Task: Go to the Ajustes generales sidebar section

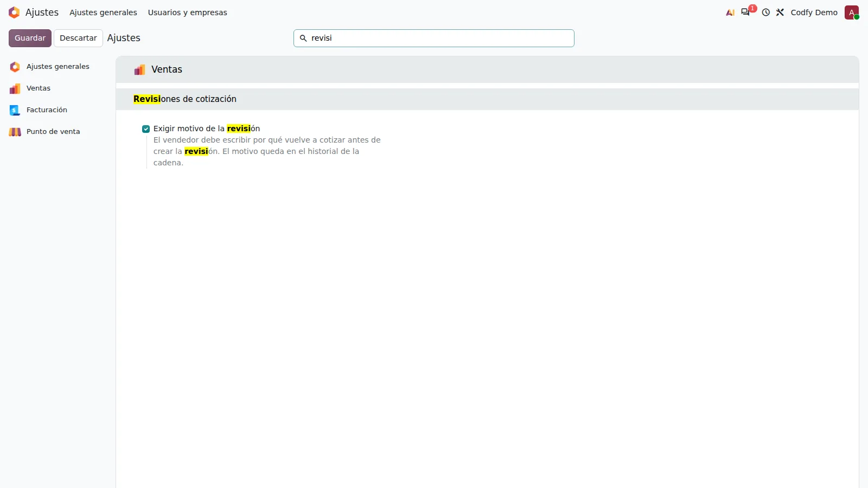Action: pyautogui.click(x=58, y=67)
